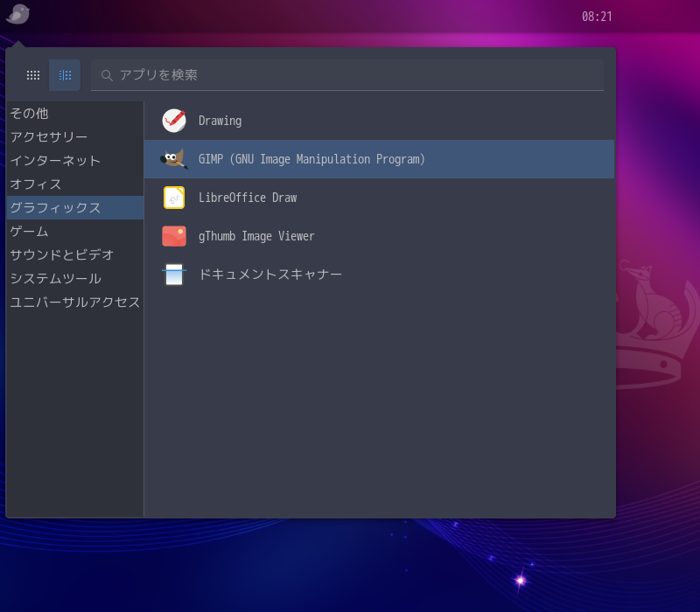Switch to category list view
Screen dimensions: 700x612
(x=65, y=75)
